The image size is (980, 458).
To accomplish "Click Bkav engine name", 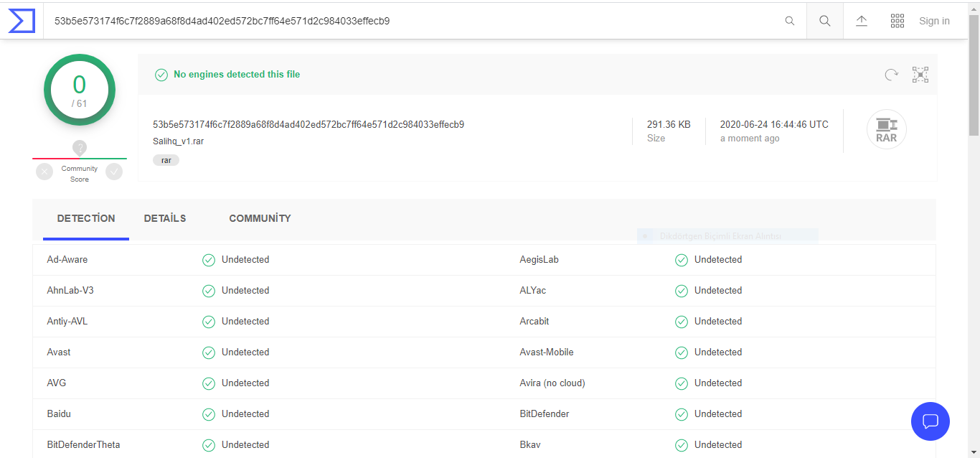I will (530, 444).
